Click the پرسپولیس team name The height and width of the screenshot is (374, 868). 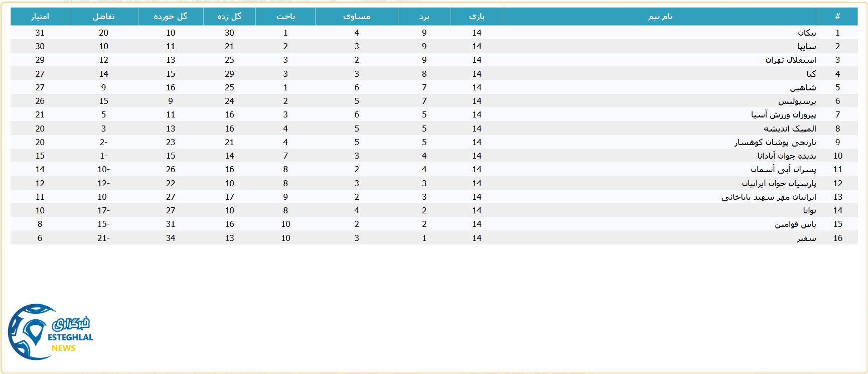click(x=797, y=101)
